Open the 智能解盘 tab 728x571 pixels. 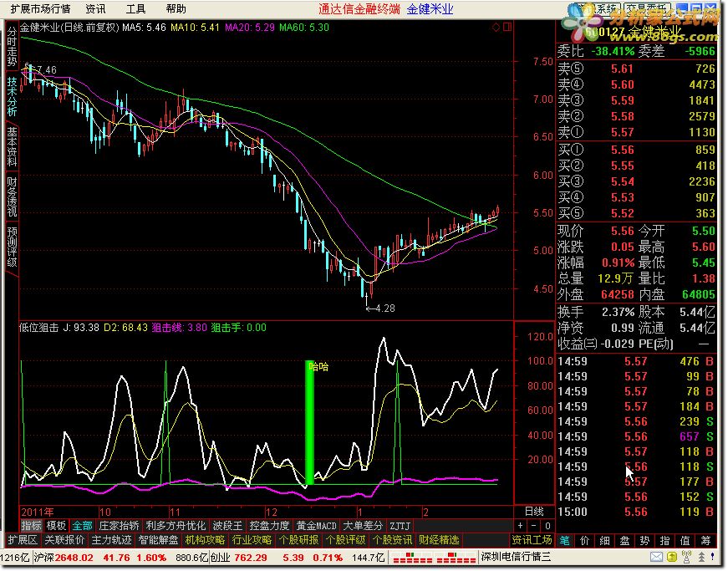(x=158, y=540)
